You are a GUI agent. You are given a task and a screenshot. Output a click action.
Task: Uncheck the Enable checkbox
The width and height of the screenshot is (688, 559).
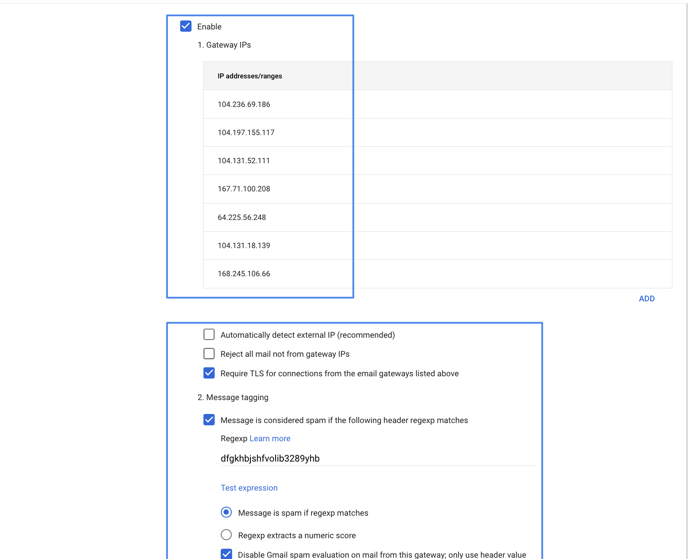[x=186, y=26]
